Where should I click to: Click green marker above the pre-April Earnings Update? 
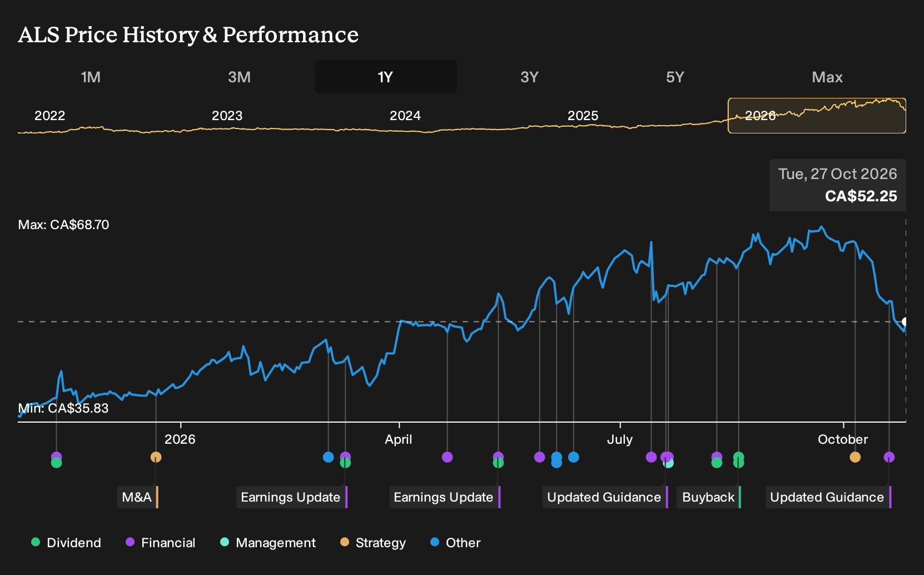pos(345,463)
